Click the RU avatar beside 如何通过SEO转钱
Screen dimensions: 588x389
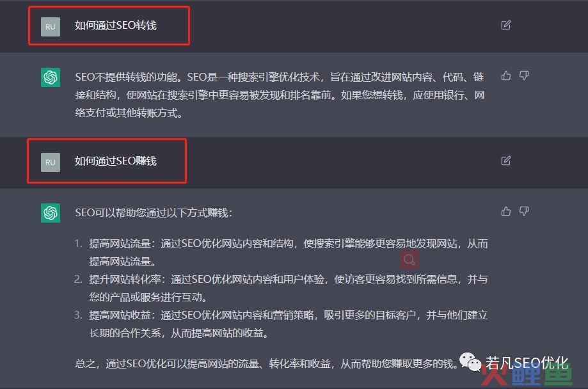click(51, 27)
